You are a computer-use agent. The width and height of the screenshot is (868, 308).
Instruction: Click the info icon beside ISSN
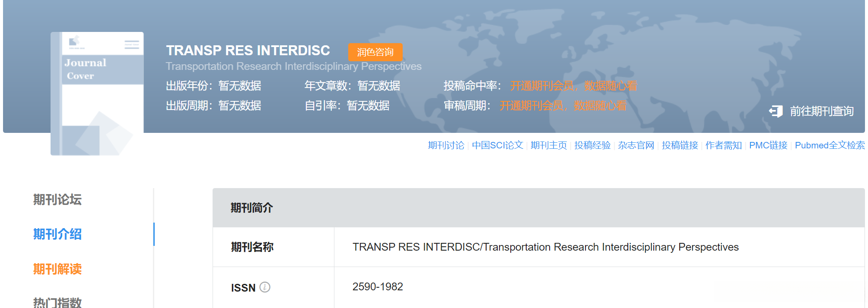265,288
